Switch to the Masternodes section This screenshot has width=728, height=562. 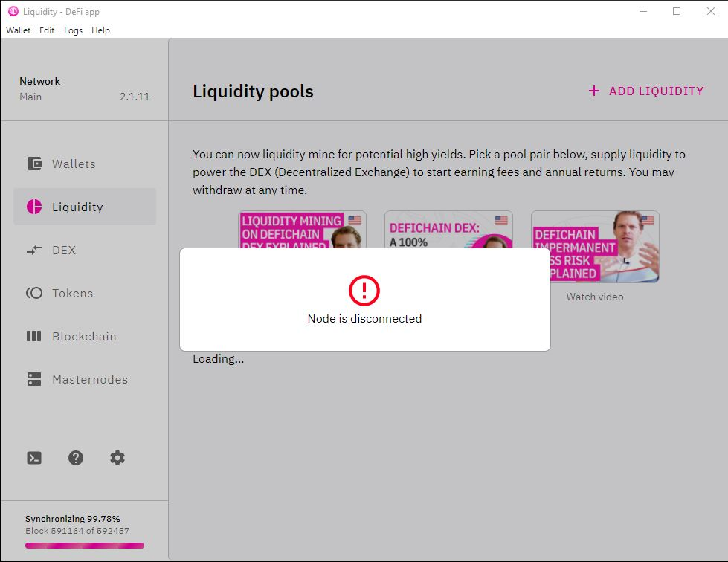(x=85, y=380)
